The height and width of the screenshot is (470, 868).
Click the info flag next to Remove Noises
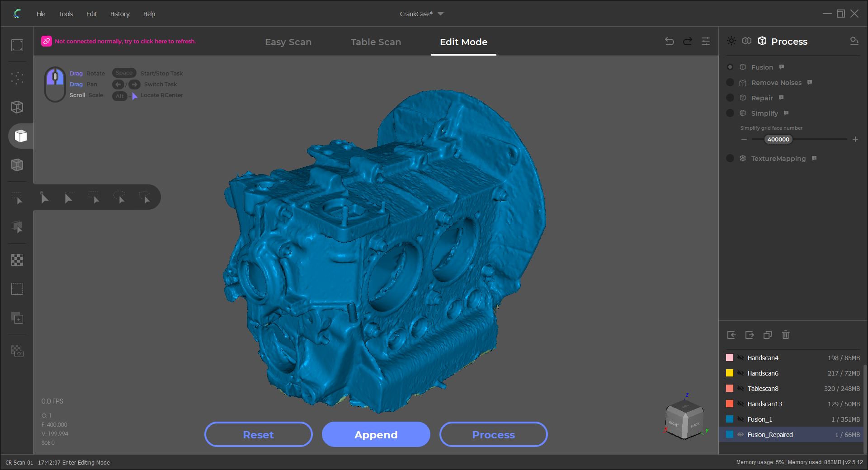click(x=810, y=82)
